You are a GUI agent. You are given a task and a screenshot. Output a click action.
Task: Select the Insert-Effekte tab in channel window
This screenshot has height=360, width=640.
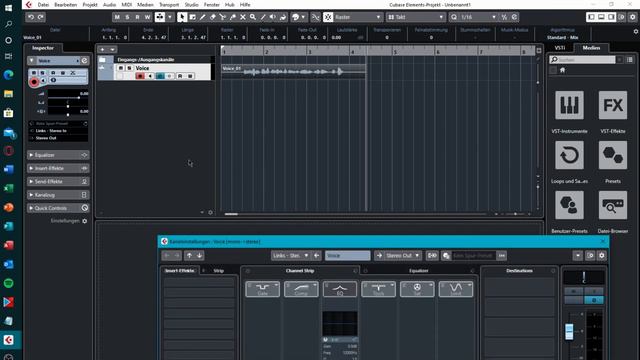pos(180,271)
